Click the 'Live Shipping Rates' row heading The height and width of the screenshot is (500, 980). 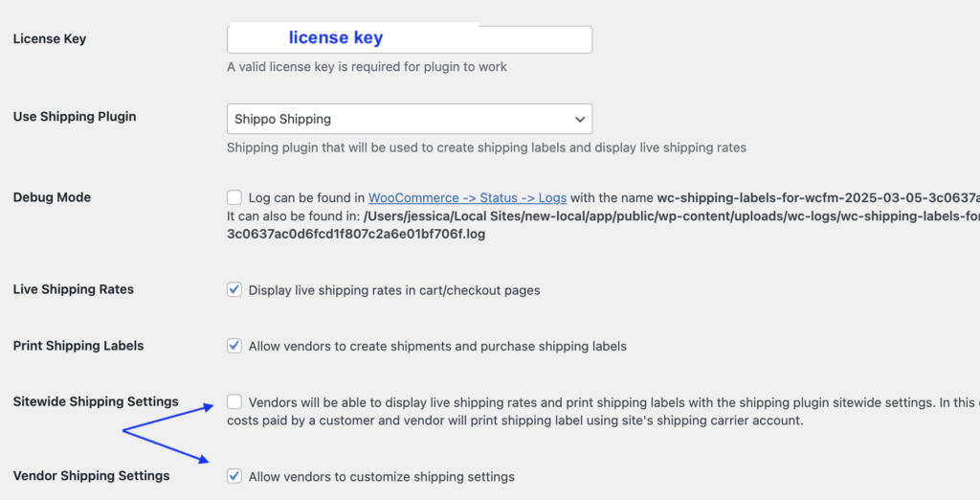click(74, 289)
